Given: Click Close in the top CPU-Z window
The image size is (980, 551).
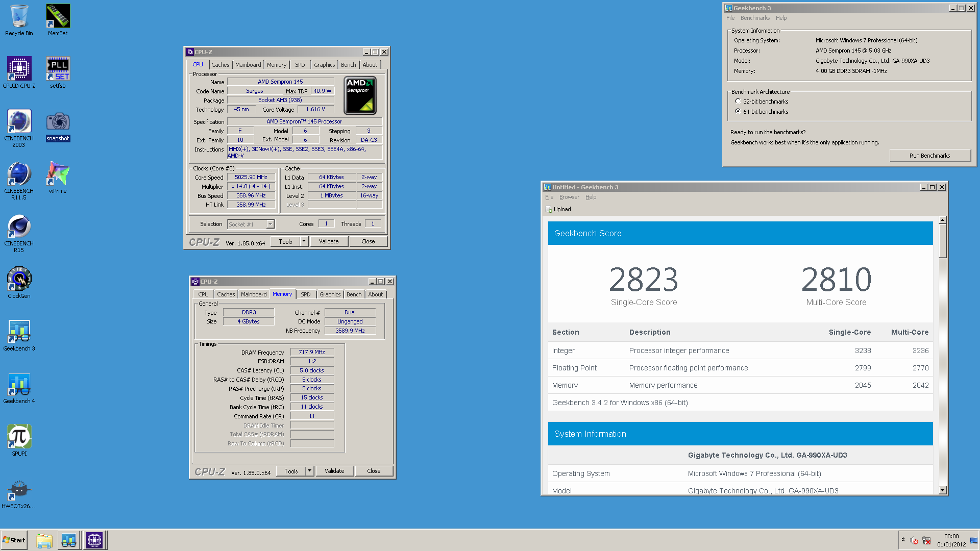Looking at the screenshot, I should [x=368, y=241].
